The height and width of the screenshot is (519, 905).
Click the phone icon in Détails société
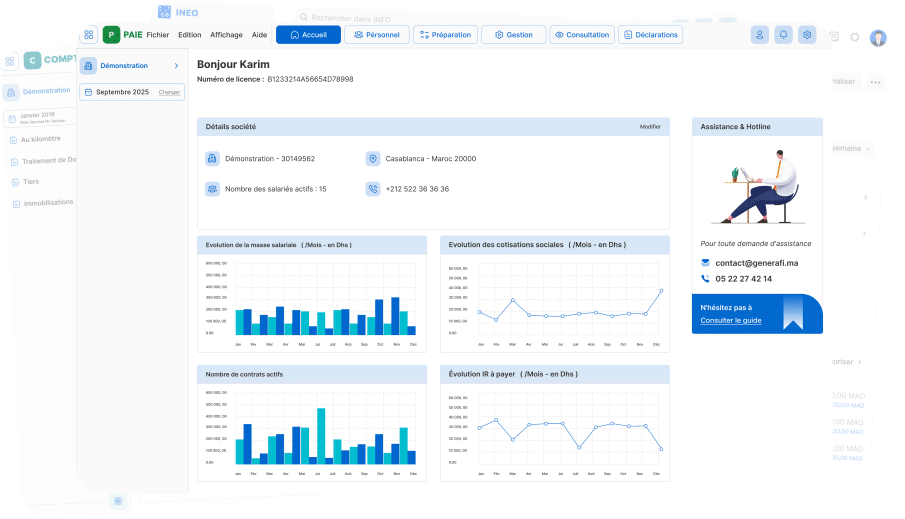pyautogui.click(x=373, y=188)
